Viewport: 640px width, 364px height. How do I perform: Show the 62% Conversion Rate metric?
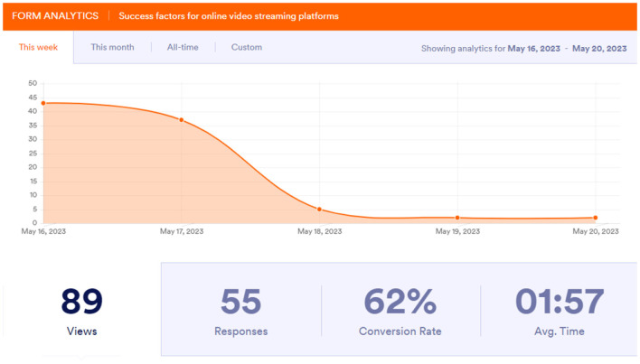tap(400, 311)
